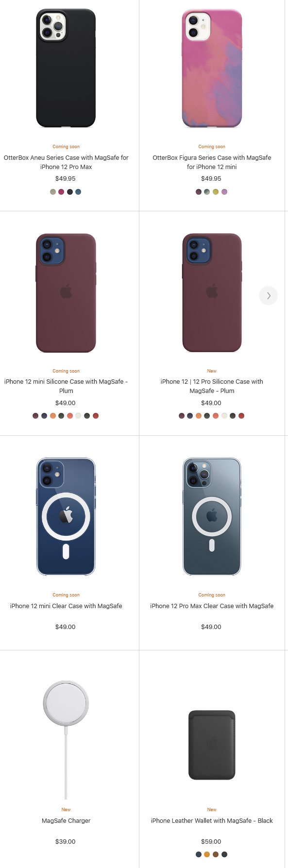Choose the orange swatch for the iPhone 12 mini Silicone Case
Screen dimensions: 288x868
point(53,416)
